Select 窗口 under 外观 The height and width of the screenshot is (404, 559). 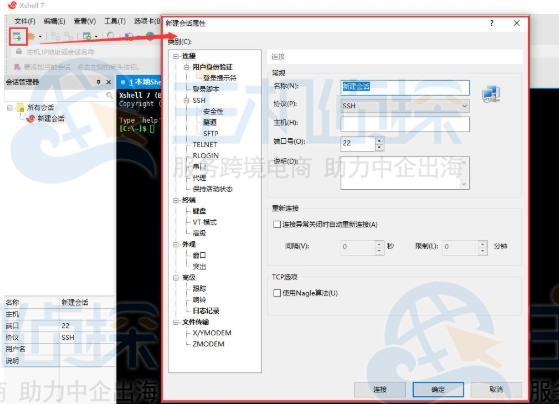[x=199, y=255]
